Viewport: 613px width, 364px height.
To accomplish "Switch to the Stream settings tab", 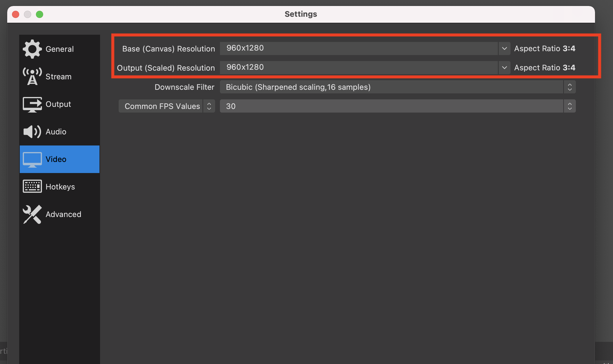I will (x=59, y=77).
